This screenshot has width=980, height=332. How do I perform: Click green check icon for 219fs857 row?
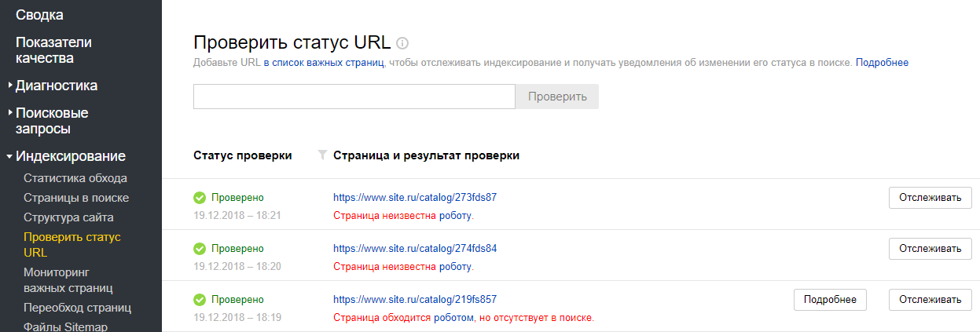pos(200,300)
